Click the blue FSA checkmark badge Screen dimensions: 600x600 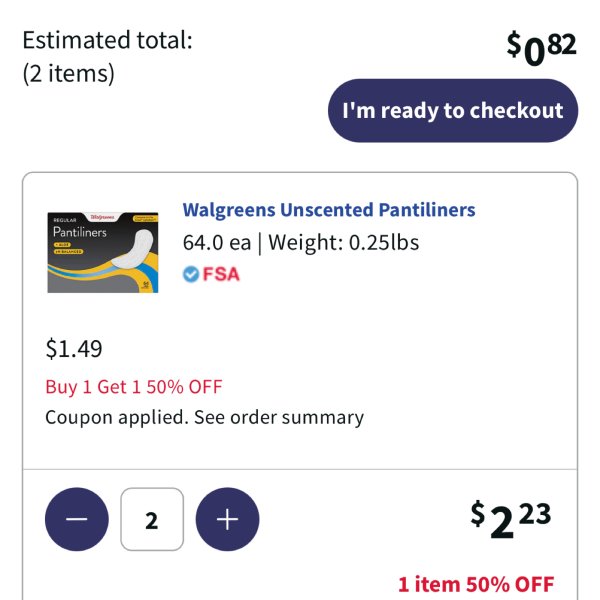tap(191, 274)
